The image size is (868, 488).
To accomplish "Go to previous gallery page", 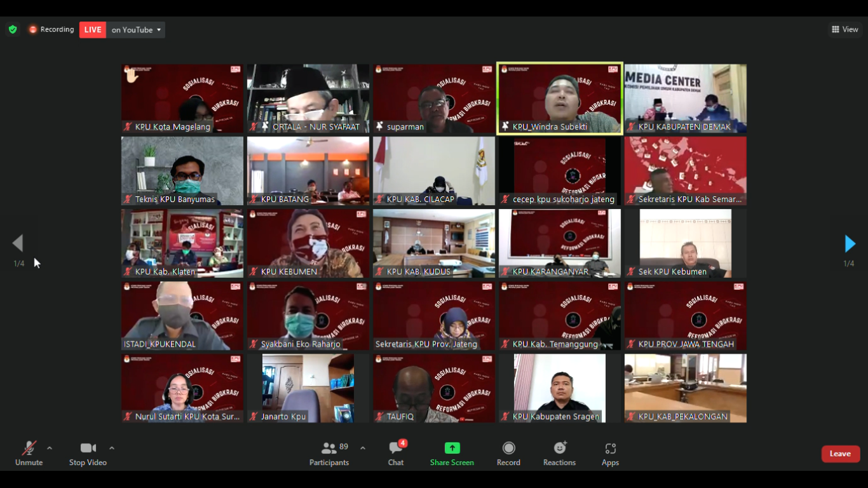I will pos(18,243).
